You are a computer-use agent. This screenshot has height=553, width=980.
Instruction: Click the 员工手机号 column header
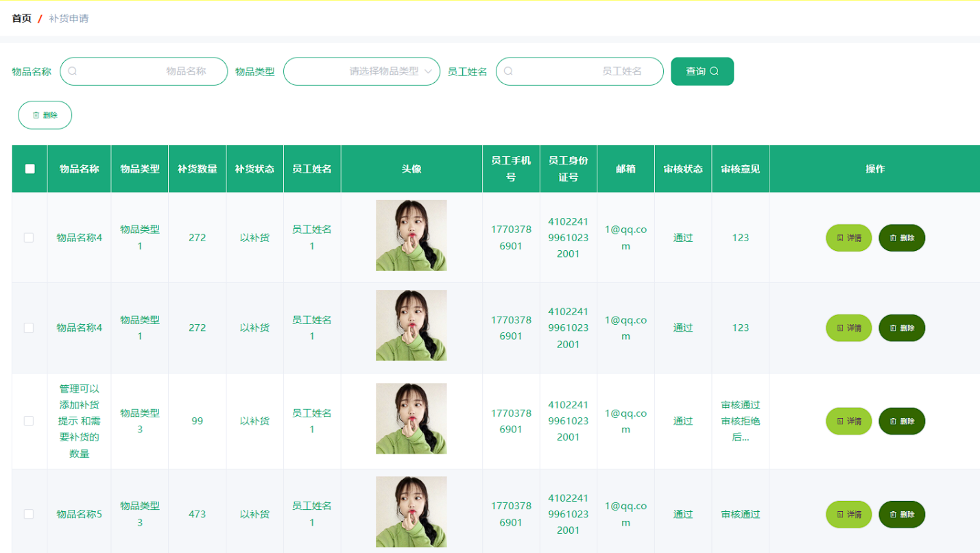click(511, 169)
